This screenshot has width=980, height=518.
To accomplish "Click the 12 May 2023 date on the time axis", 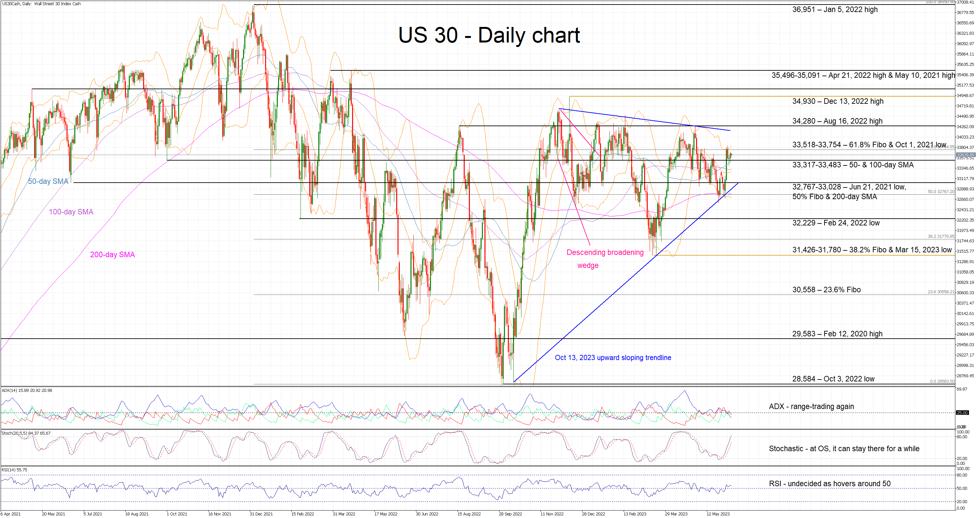I will tap(718, 514).
